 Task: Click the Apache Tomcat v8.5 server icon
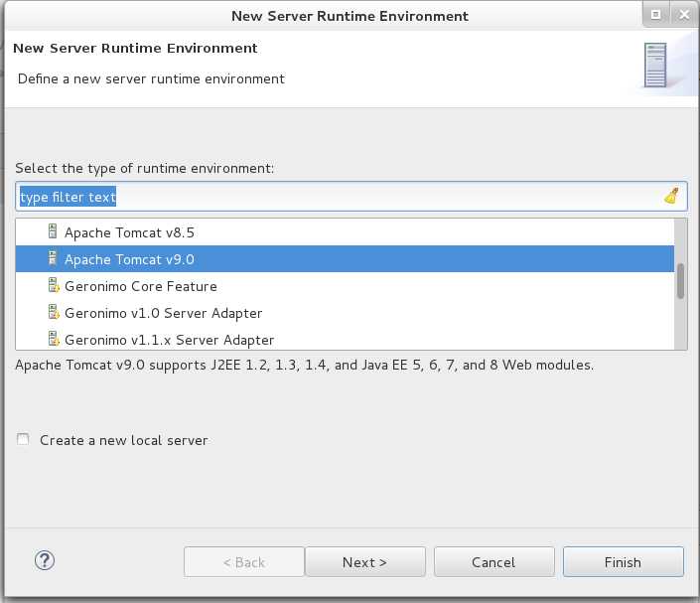(x=53, y=231)
